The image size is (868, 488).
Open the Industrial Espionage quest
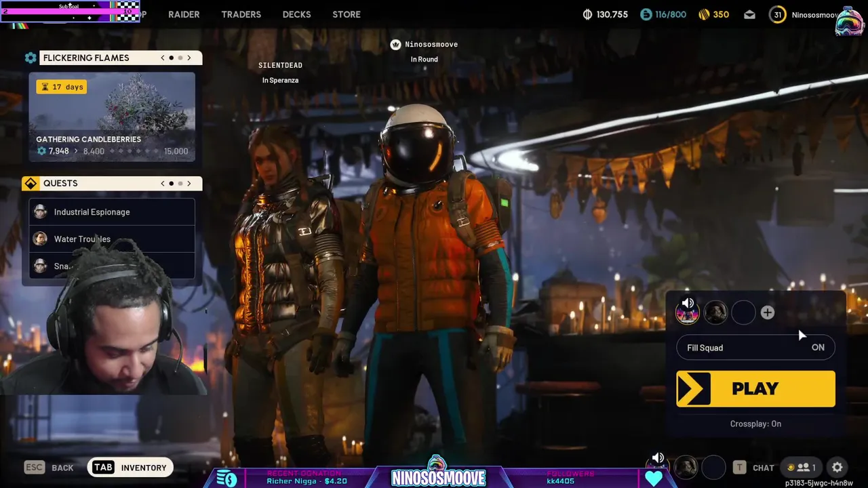(x=112, y=211)
